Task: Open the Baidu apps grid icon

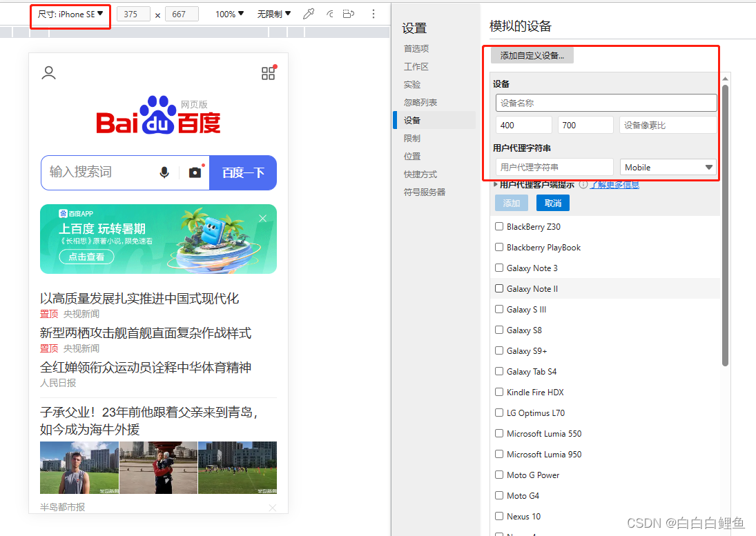Action: point(269,72)
